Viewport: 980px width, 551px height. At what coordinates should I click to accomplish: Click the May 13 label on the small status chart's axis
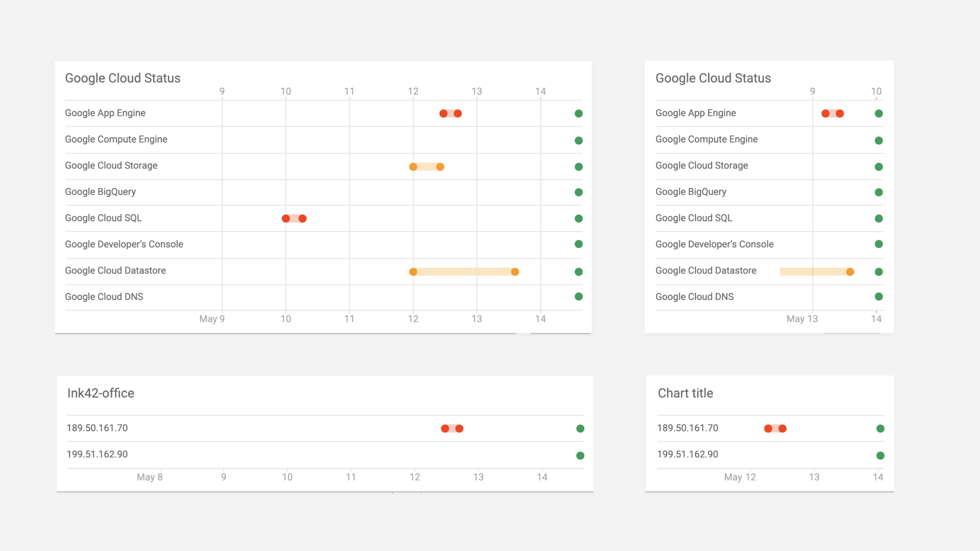click(x=801, y=319)
